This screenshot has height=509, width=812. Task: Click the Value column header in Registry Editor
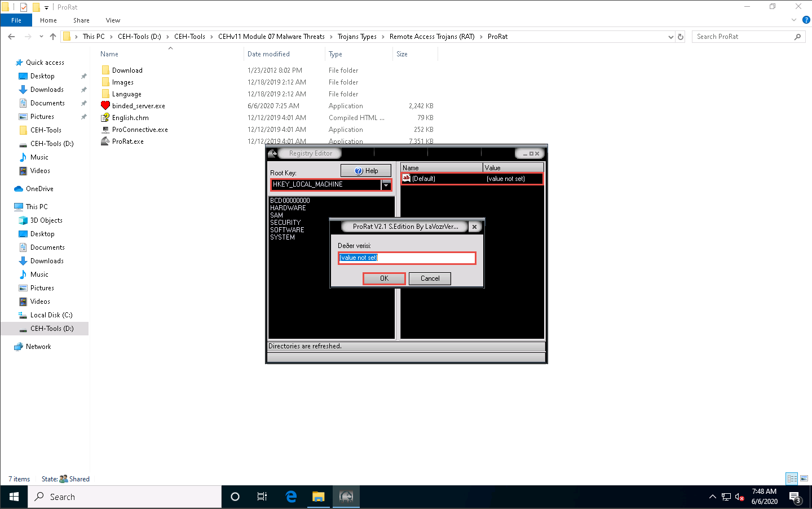pos(513,168)
